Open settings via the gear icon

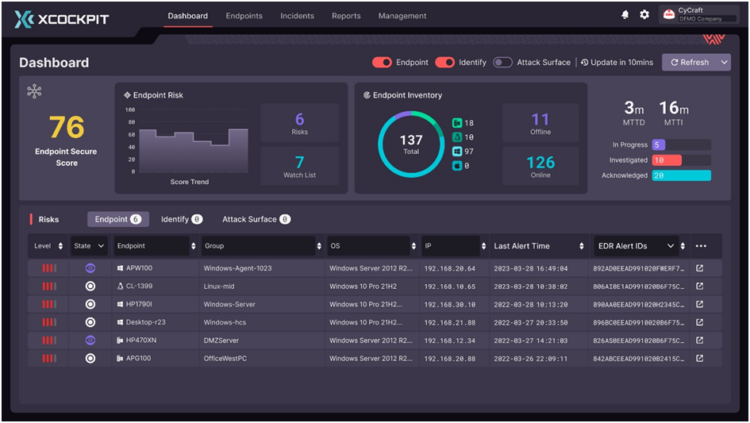pyautogui.click(x=645, y=15)
